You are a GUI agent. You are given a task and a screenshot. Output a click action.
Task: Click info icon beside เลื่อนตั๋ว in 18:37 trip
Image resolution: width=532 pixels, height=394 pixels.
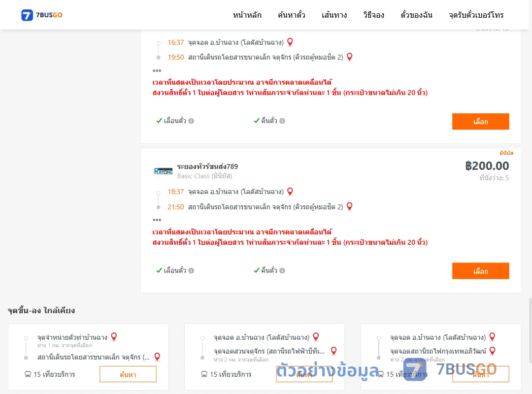click(191, 270)
